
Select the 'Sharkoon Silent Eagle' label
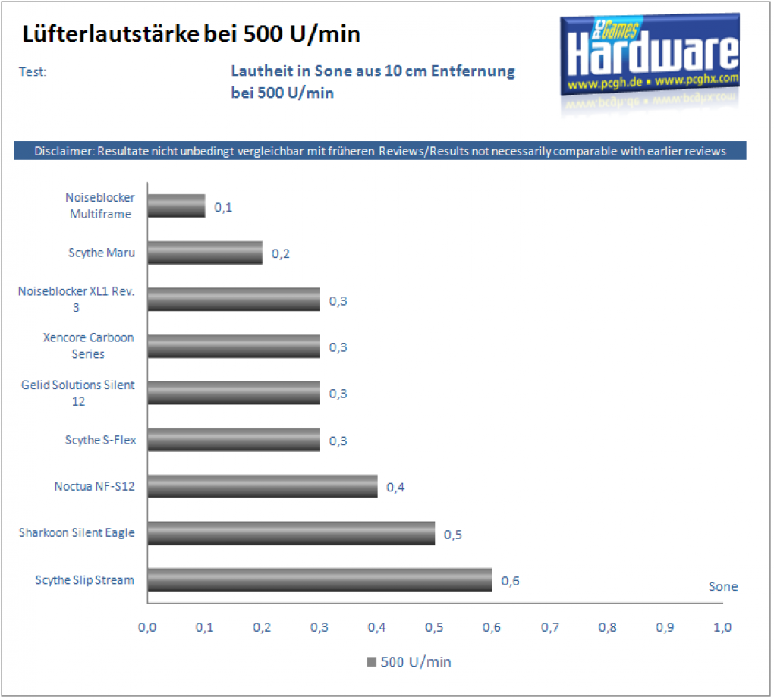pos(77,534)
